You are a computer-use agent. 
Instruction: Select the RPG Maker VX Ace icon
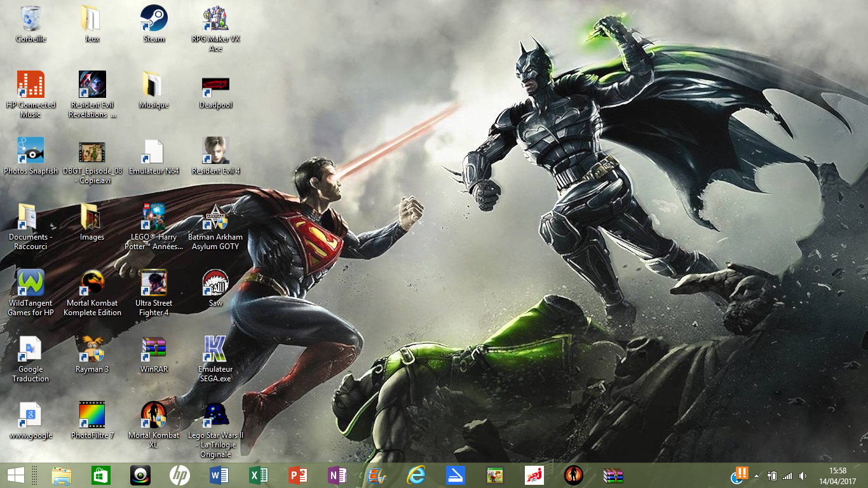click(x=215, y=29)
